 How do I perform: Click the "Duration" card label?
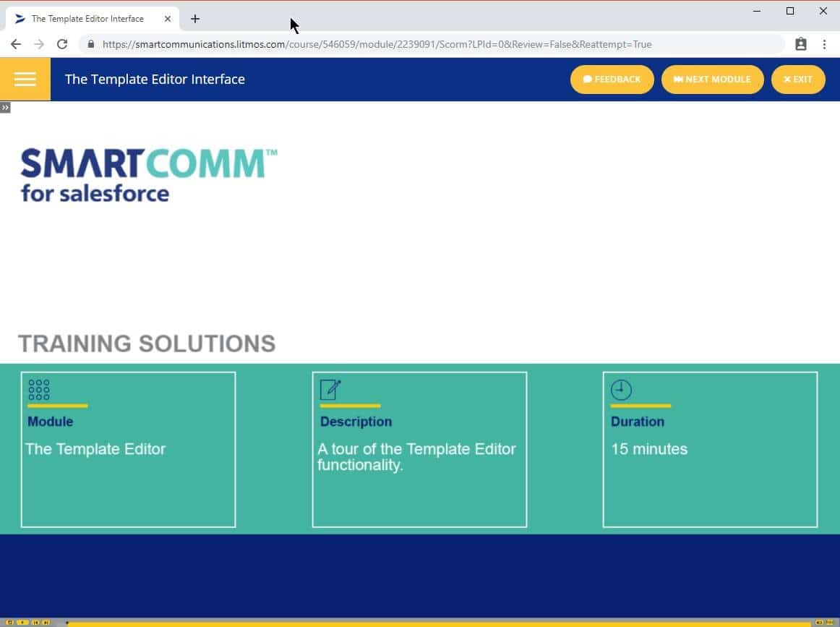point(638,421)
